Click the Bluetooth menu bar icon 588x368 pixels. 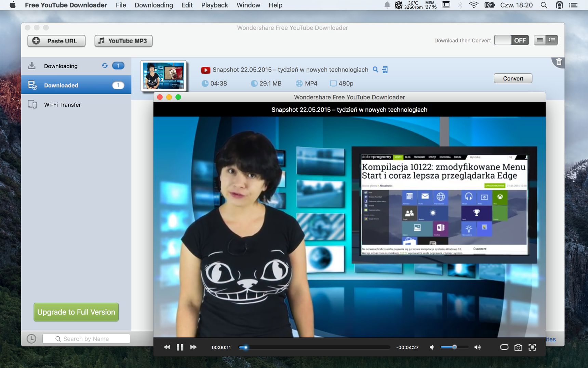tap(460, 5)
